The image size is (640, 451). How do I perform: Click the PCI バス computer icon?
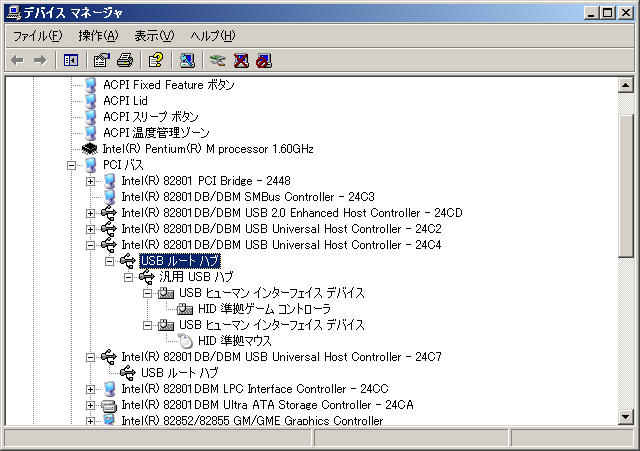point(91,165)
